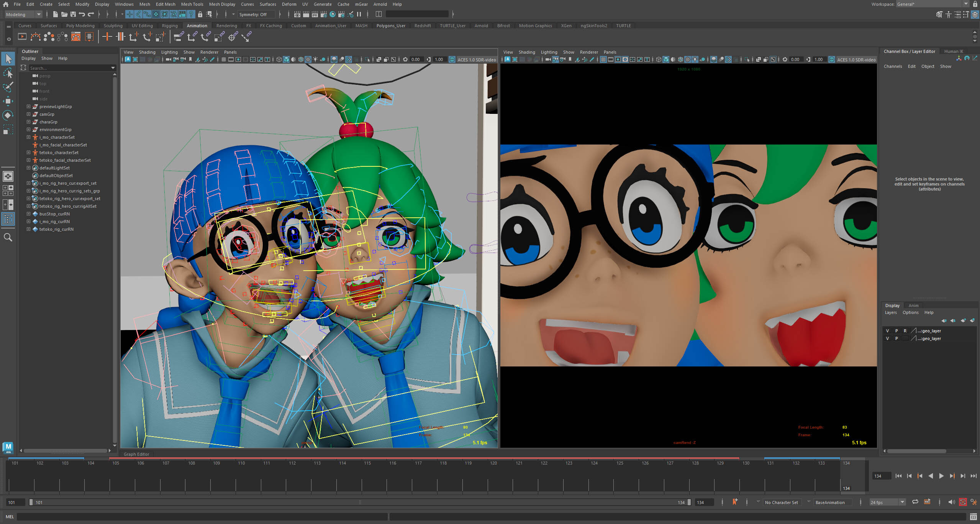Toggle R reference mode of first geo_layer
This screenshot has height=524, width=980.
[x=905, y=331]
